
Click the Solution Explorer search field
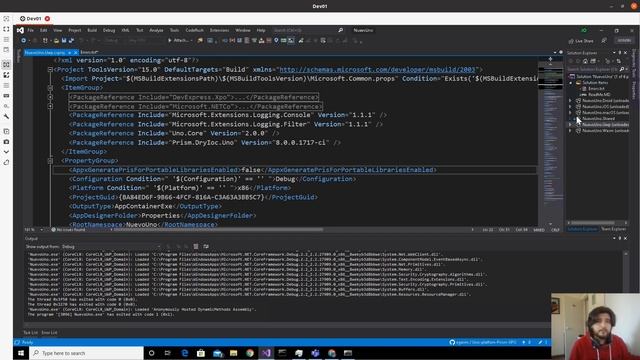click(593, 69)
